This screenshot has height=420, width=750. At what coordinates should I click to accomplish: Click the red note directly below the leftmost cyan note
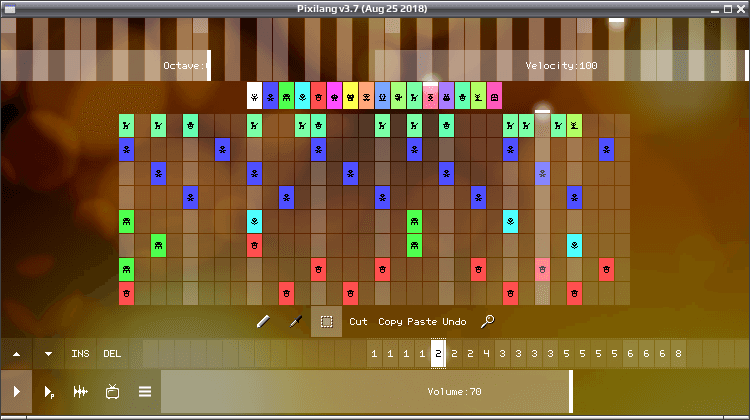click(254, 245)
